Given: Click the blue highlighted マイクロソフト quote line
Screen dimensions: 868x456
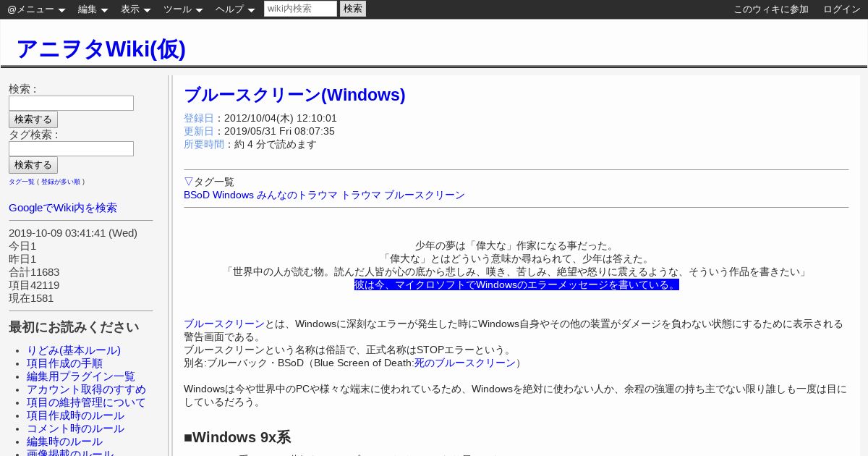Looking at the screenshot, I should point(516,284).
